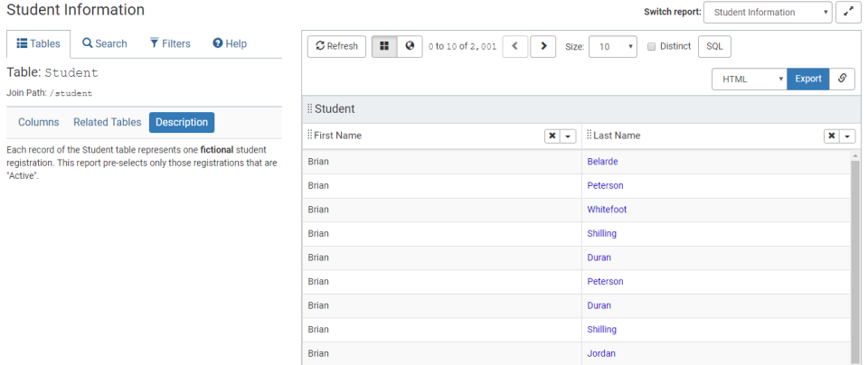868x365 pixels.
Task: Remove the First Name column
Action: tap(552, 136)
